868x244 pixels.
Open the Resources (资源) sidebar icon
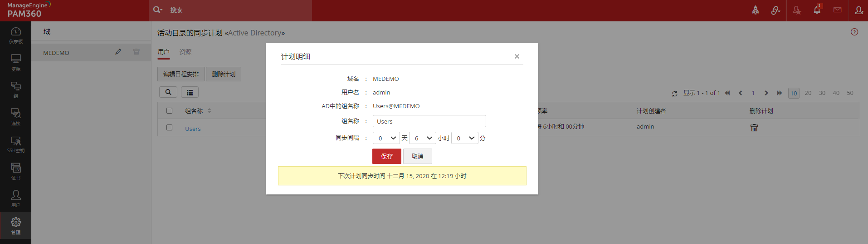(x=16, y=62)
